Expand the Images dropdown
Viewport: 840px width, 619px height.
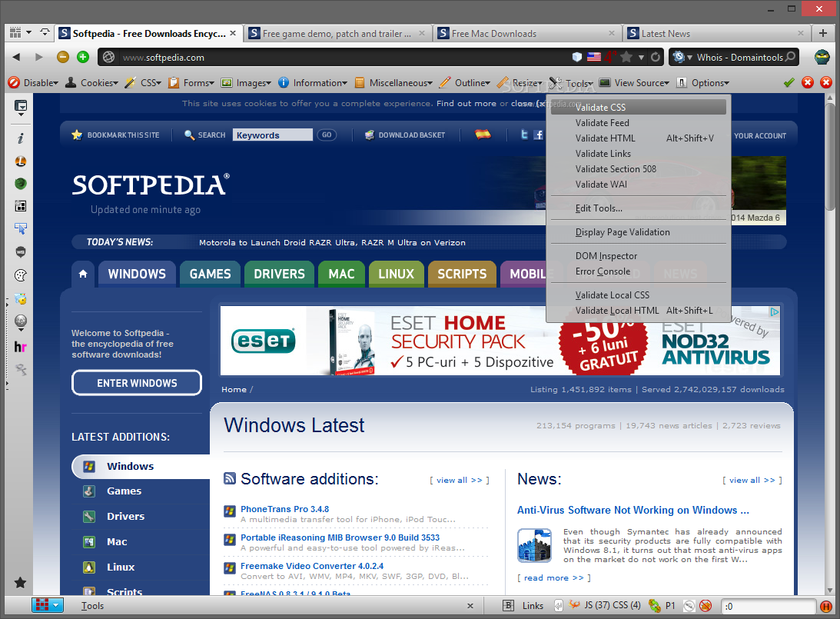pyautogui.click(x=247, y=82)
